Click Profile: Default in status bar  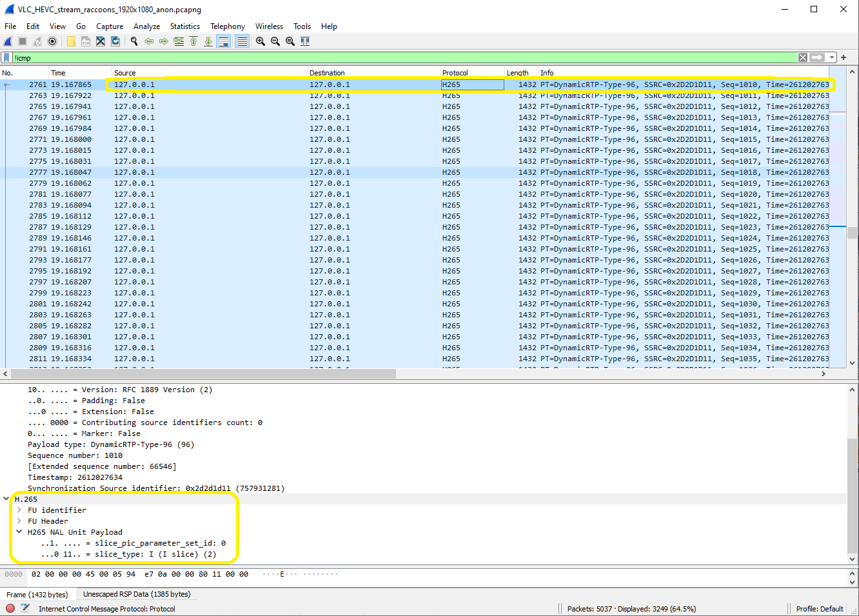(819, 608)
